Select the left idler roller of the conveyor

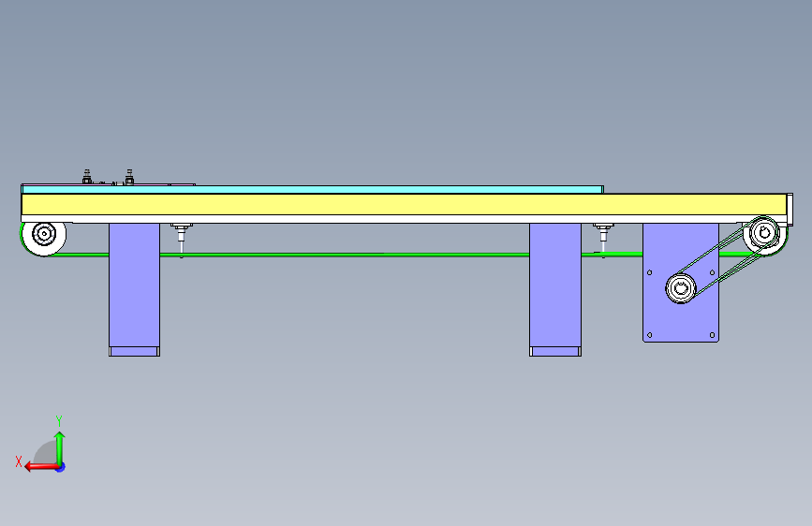[x=44, y=236]
